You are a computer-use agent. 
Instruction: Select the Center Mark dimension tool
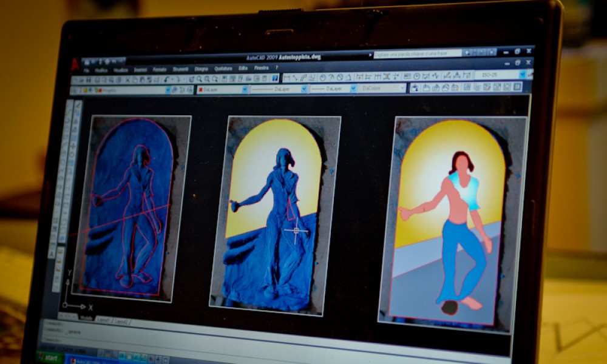click(416, 76)
